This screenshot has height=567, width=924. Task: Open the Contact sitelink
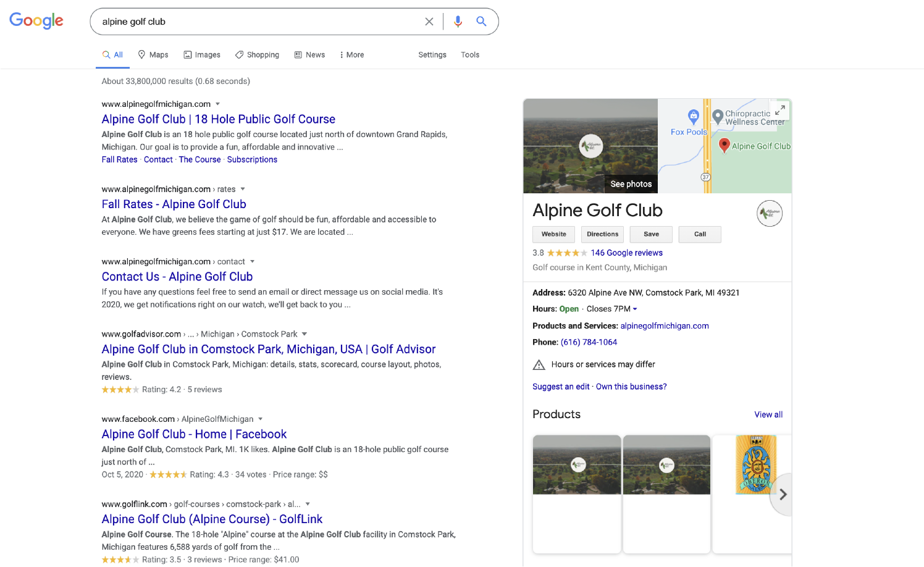coord(158,159)
